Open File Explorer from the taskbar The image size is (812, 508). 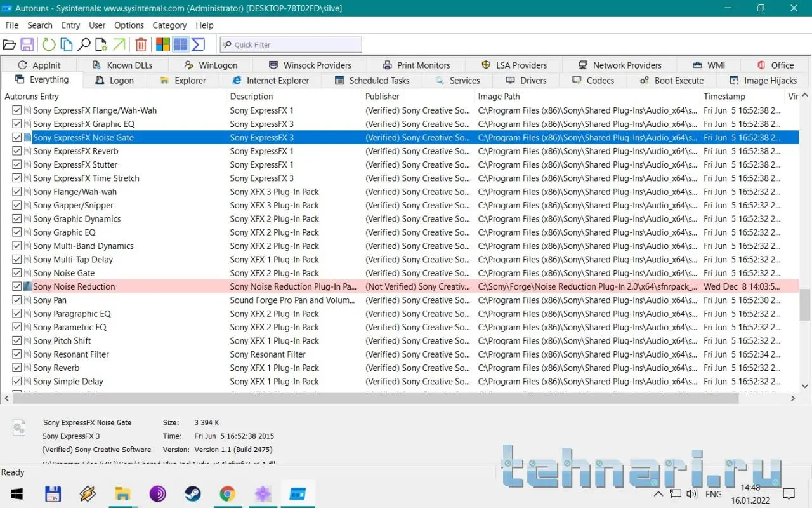click(x=122, y=494)
